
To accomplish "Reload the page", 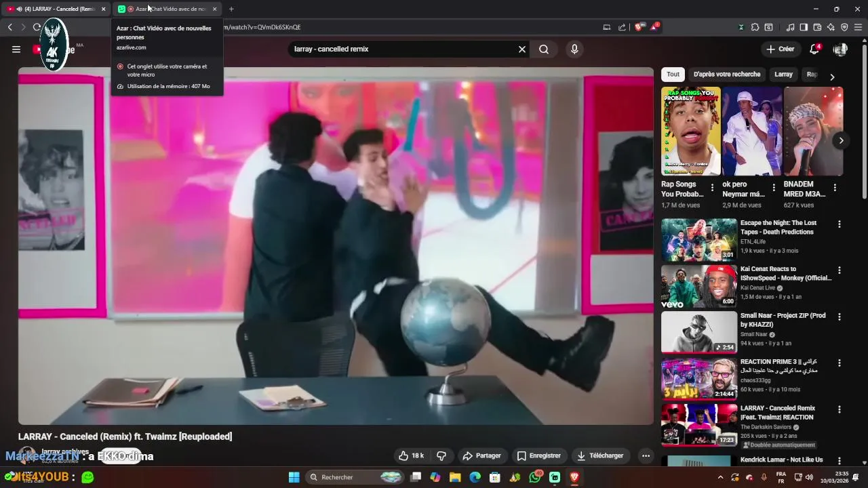I will (37, 27).
